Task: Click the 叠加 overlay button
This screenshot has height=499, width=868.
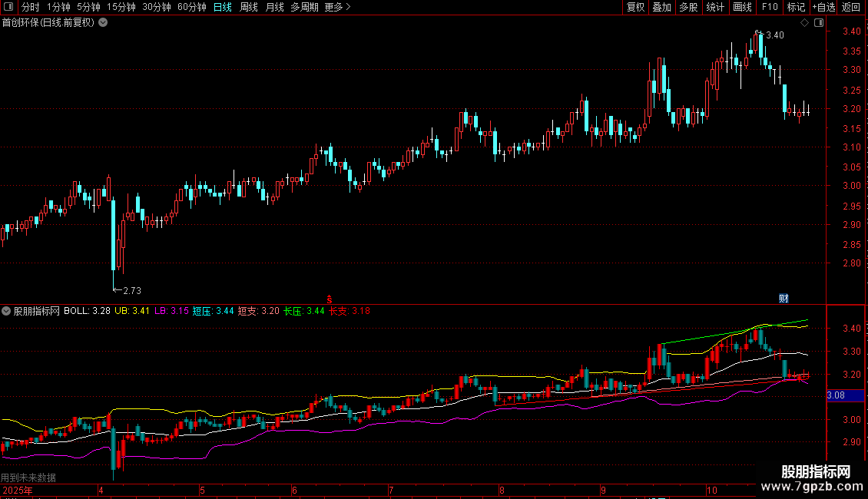Action: coord(661,7)
